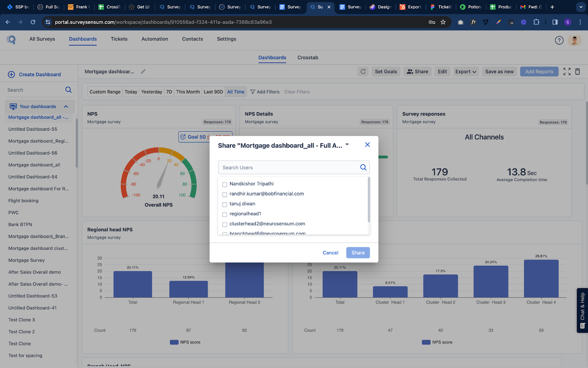Click browser back arrow
The image size is (588, 368).
(x=8, y=22)
